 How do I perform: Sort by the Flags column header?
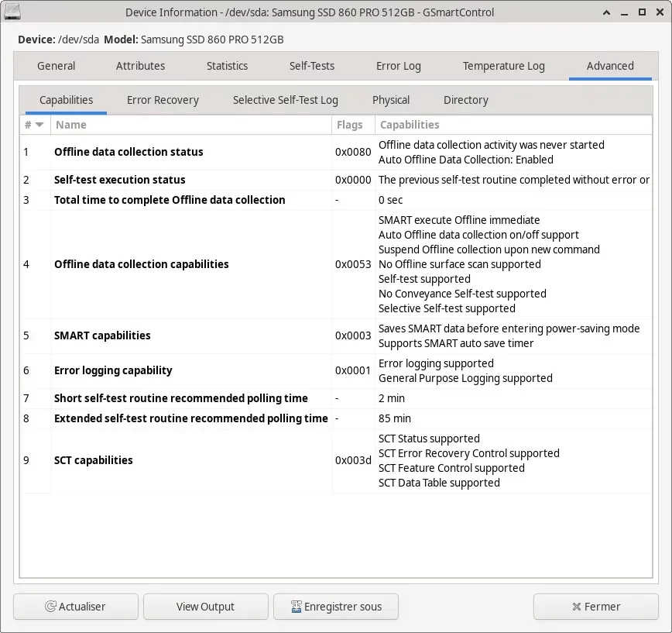point(353,125)
